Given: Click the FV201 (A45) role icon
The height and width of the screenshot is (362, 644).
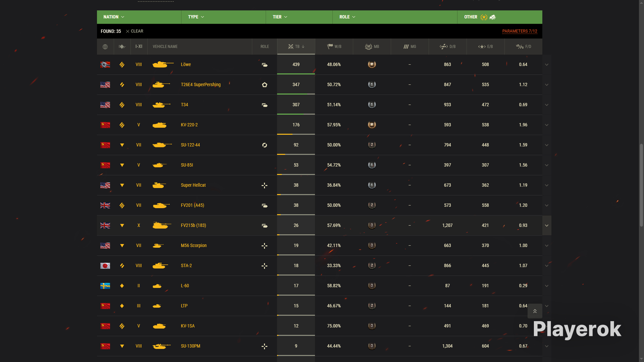Looking at the screenshot, I should [x=265, y=206].
